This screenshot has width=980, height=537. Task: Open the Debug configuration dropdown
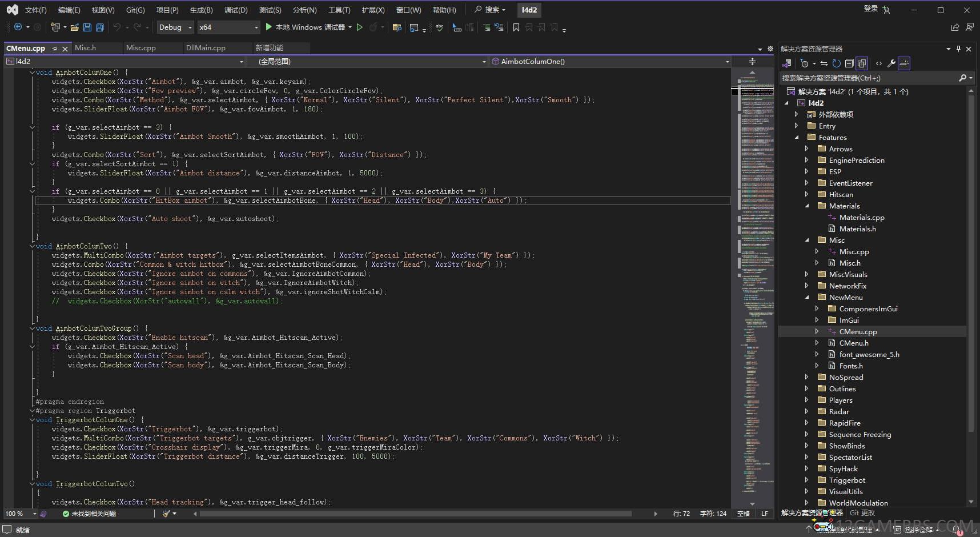[x=175, y=27]
